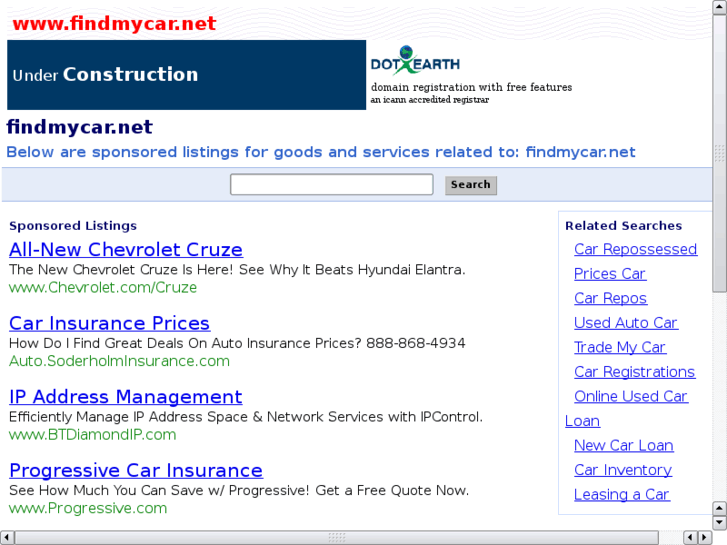Open Trade My Car related search
The image size is (727, 545).
click(x=620, y=348)
